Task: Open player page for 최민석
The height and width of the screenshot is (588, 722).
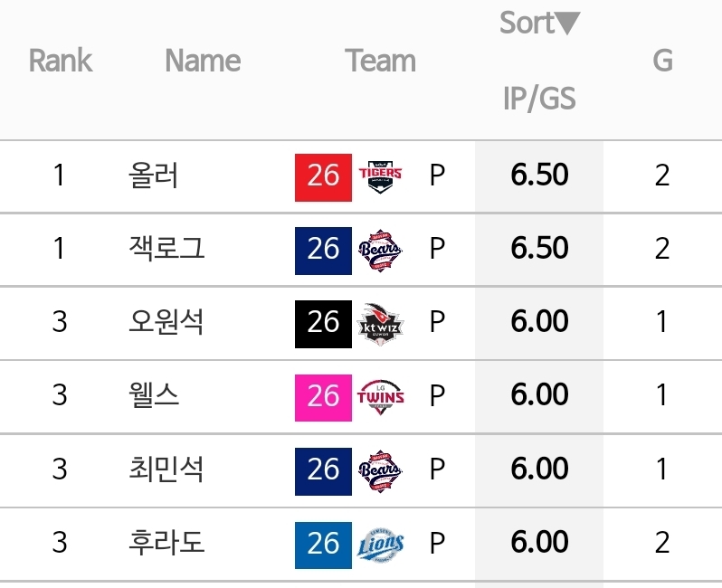Action: click(x=166, y=469)
